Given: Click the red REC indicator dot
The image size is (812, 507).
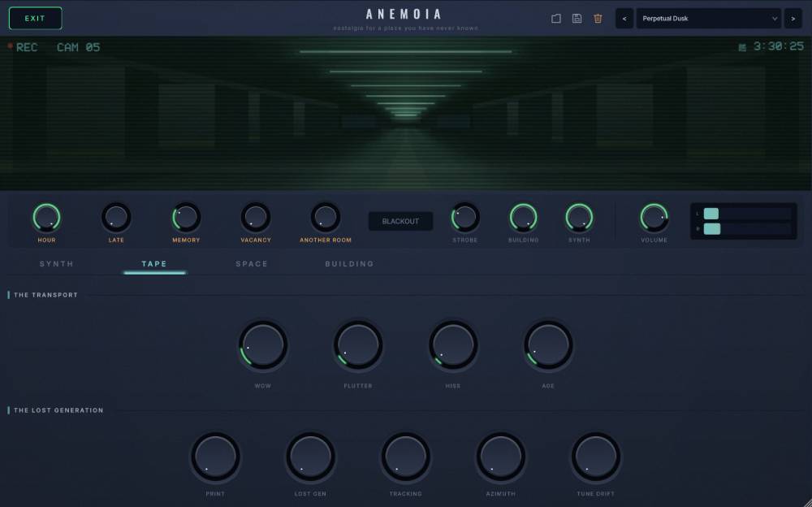Looking at the screenshot, I should pos(10,46).
